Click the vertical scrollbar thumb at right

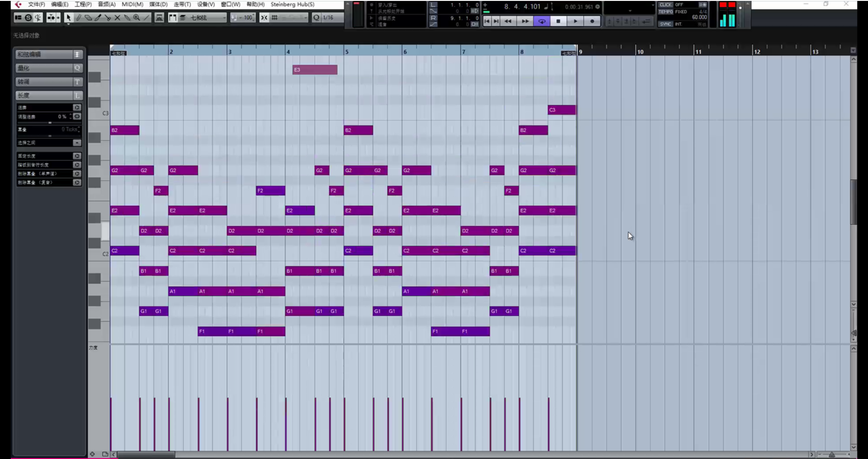tap(854, 202)
